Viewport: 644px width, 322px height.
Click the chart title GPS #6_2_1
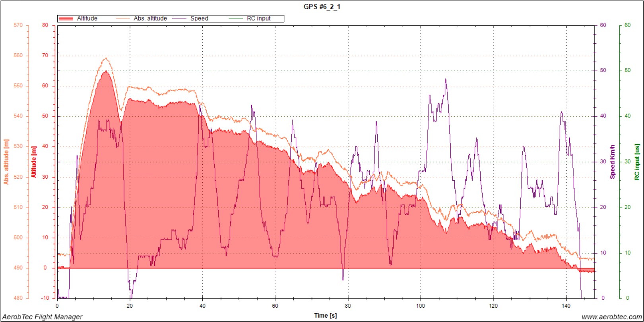coord(322,7)
